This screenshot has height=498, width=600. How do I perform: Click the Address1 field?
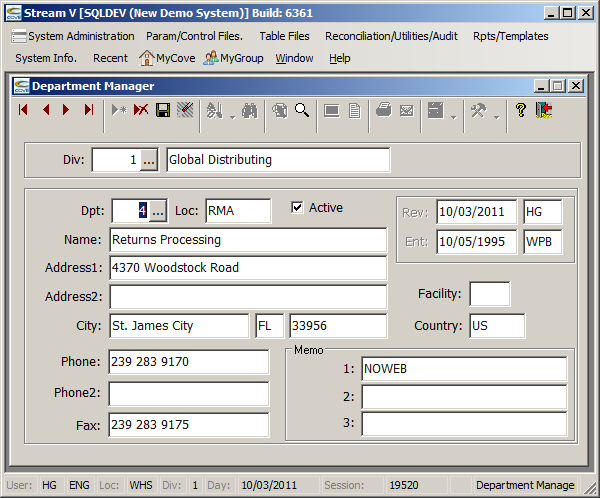[x=248, y=268]
